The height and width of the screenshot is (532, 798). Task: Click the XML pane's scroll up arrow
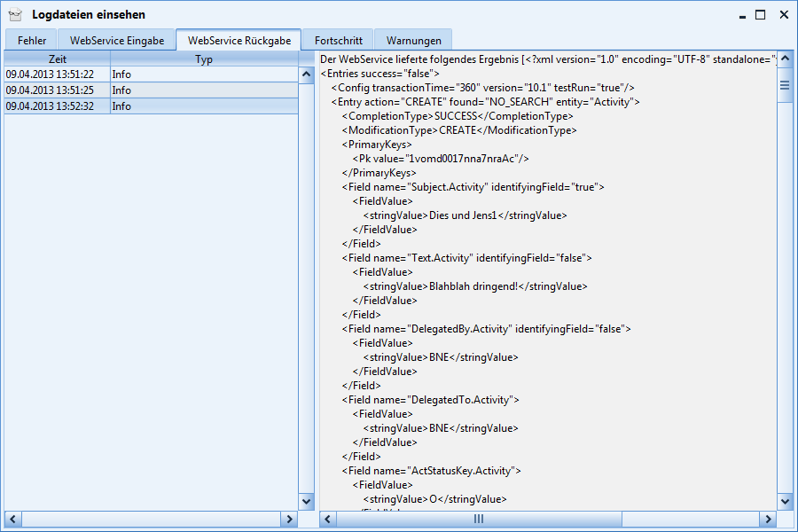pyautogui.click(x=785, y=59)
